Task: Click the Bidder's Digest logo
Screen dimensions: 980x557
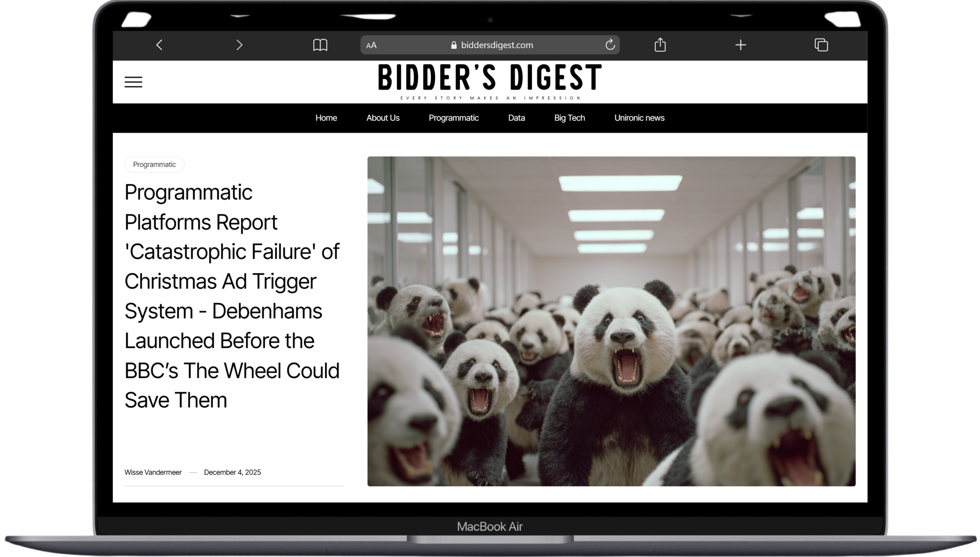Action: pyautogui.click(x=490, y=77)
